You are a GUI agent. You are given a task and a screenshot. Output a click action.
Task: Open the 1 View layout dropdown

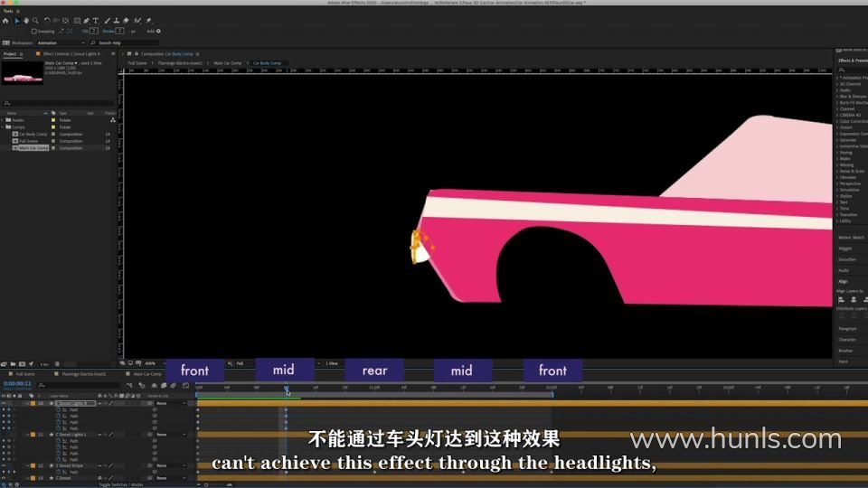[x=333, y=363]
